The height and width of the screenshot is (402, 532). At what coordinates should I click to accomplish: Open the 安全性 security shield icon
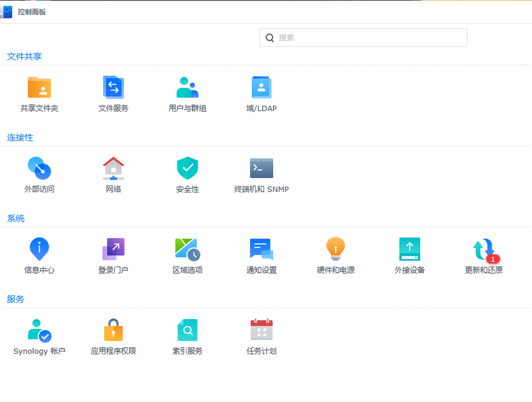click(187, 168)
